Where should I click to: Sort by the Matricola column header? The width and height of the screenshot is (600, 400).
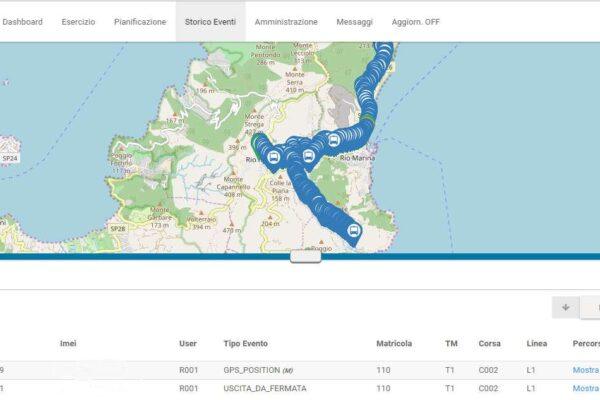pos(394,344)
